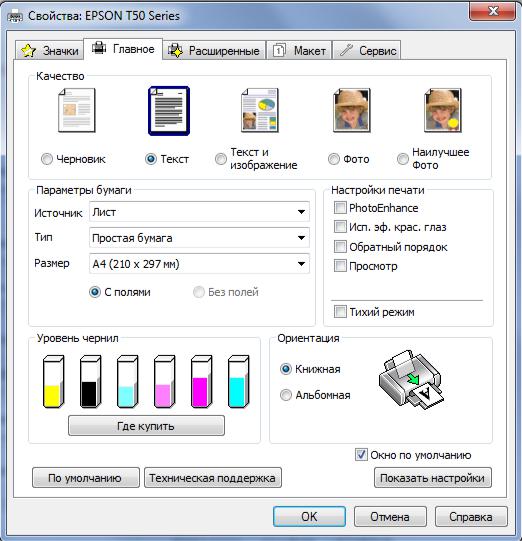This screenshot has width=522, height=541.
Task: Click the Text quality document icon
Action: coord(169,111)
